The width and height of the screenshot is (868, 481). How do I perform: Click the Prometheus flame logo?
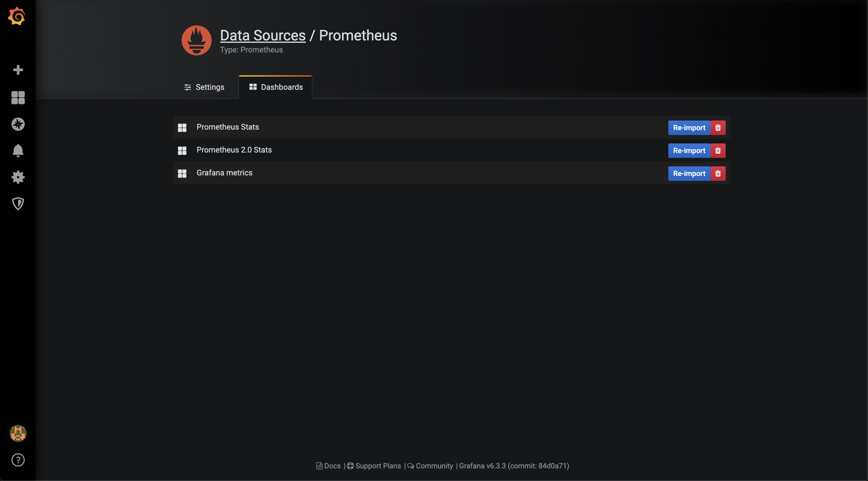pos(196,40)
